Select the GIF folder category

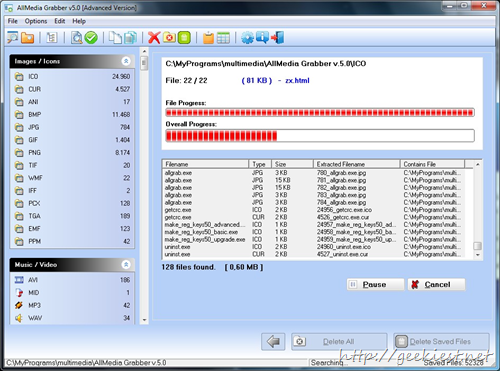click(x=72, y=140)
